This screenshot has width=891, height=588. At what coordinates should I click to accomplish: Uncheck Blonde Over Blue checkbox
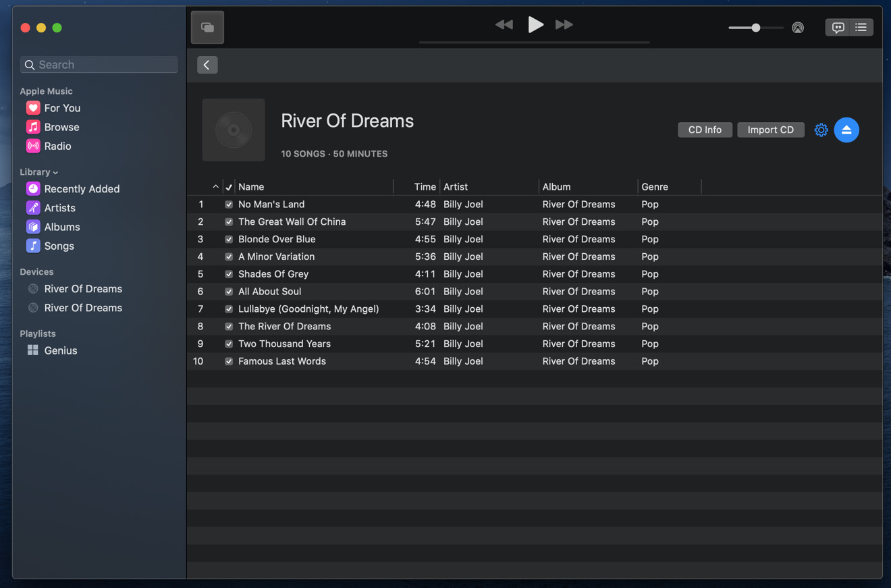[x=229, y=240]
